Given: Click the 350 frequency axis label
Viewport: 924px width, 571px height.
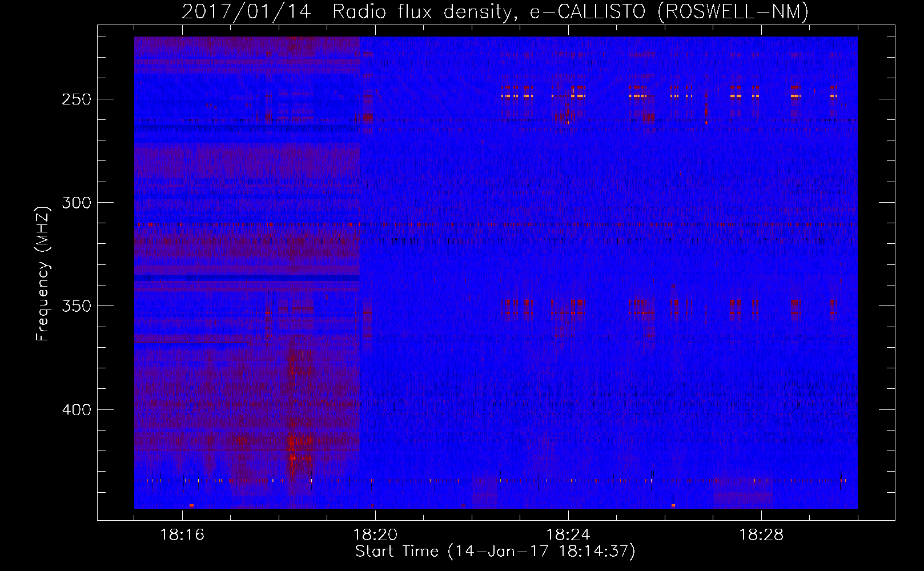Looking at the screenshot, I should click(x=77, y=307).
